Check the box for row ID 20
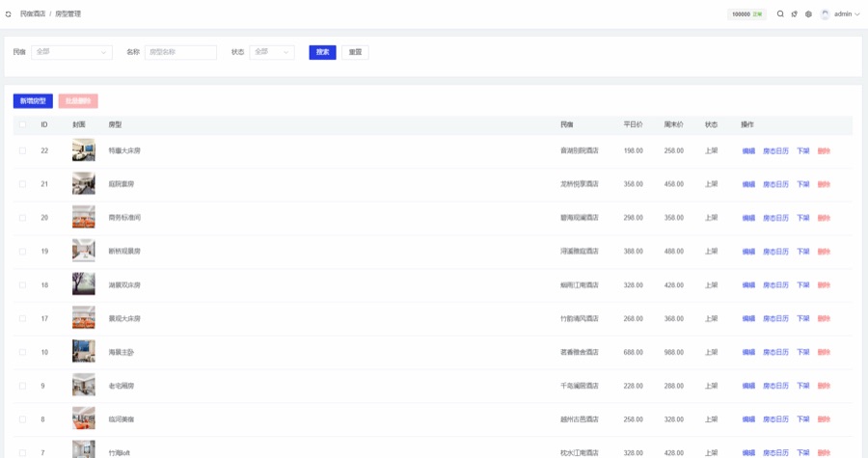 pyautogui.click(x=22, y=217)
